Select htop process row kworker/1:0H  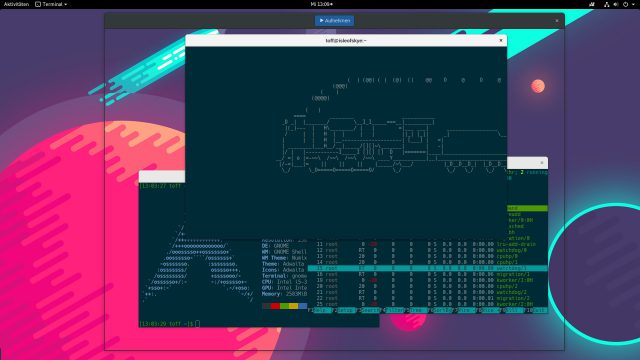coord(427,280)
